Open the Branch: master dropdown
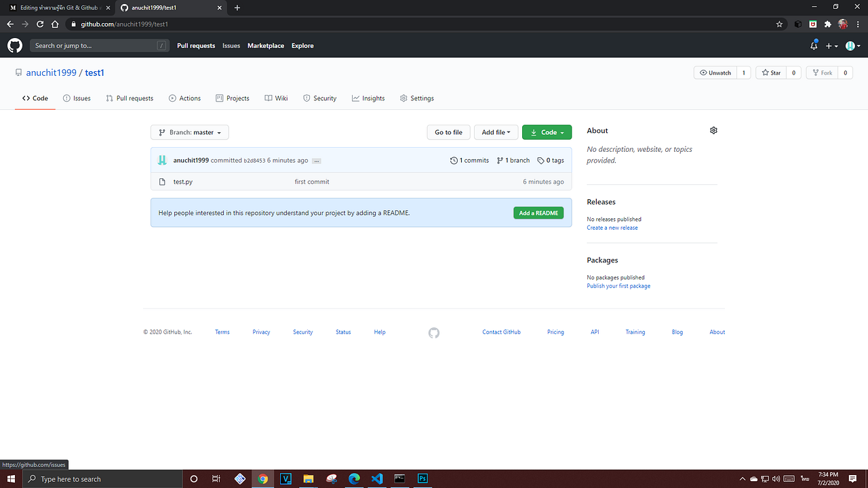Screen dimensions: 868x488 [x=189, y=131]
